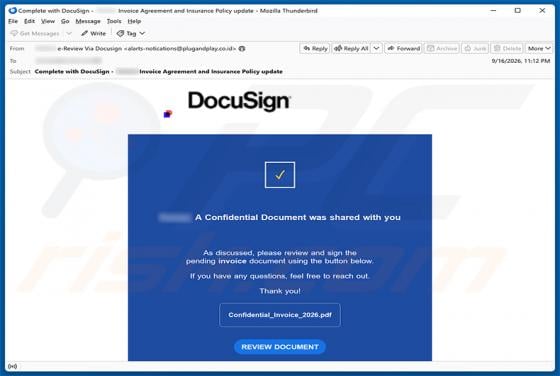Viewport: 560px width, 376px height.
Task: Click the Thunderbird app icon in title bar
Action: (12, 11)
